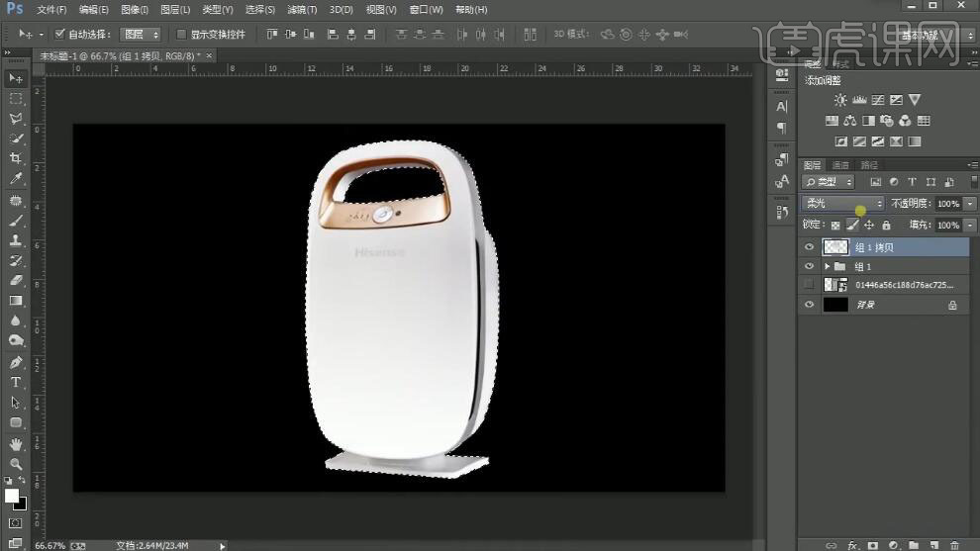Screen dimensions: 980x551
Task: Select the Horizontal Type tool
Action: [16, 382]
